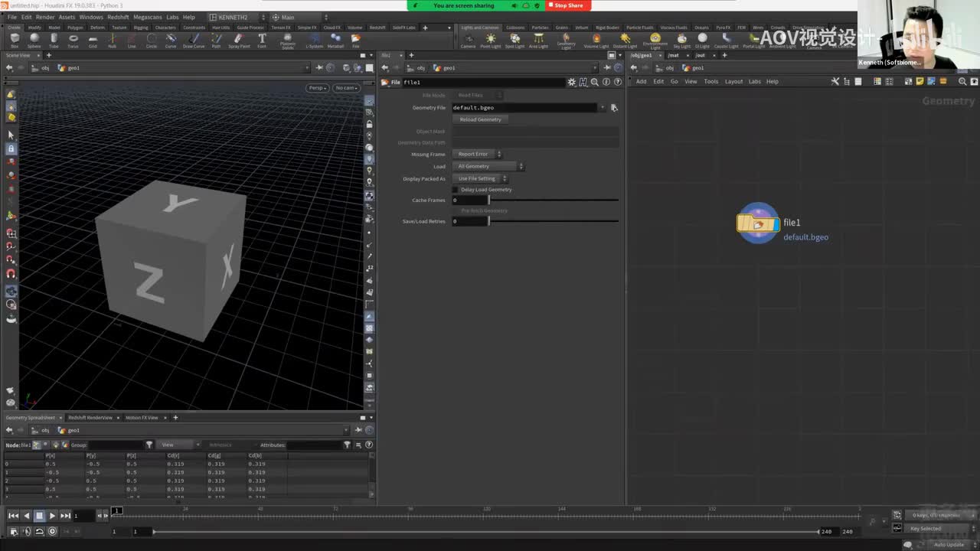
Task: Pin the parameter pane path
Action: click(x=607, y=68)
